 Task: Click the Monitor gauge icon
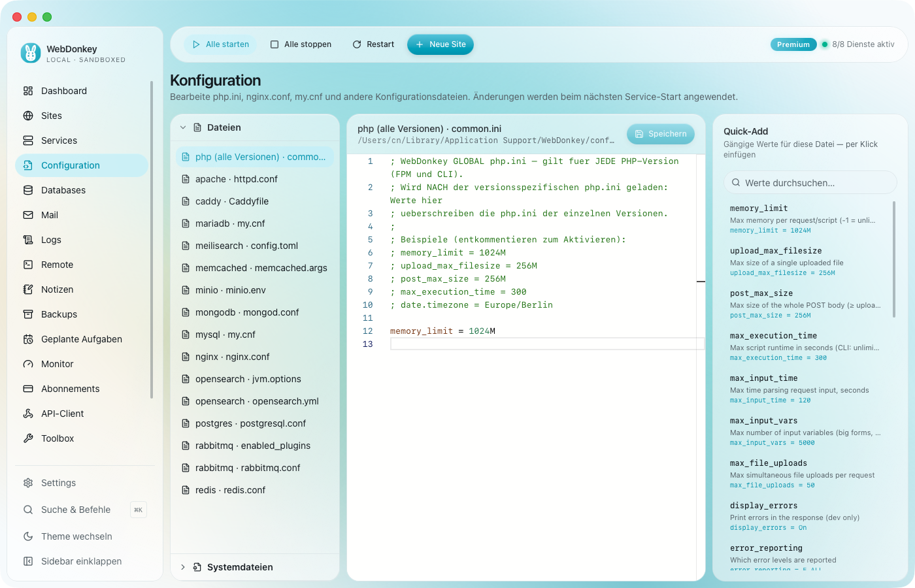coord(28,364)
